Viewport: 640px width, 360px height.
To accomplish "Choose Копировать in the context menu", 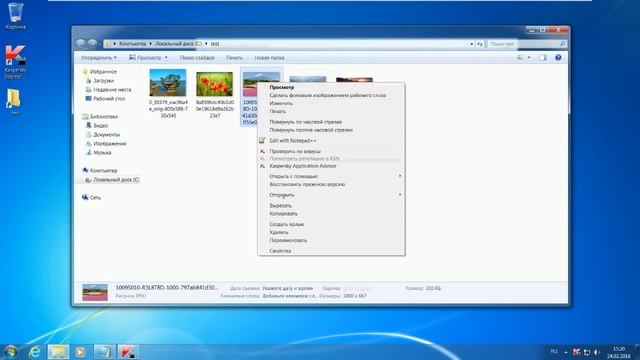I will click(331, 213).
